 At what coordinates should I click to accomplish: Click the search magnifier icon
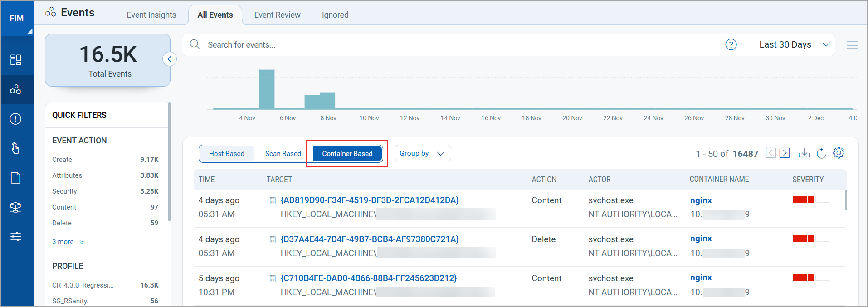pyautogui.click(x=195, y=44)
